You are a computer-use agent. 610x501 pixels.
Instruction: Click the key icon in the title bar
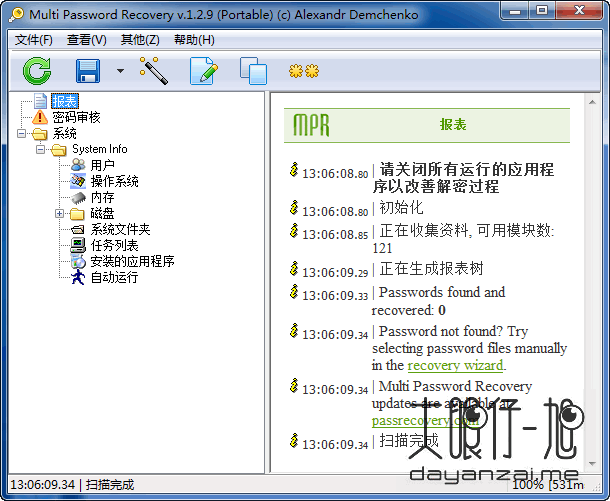[16, 14]
